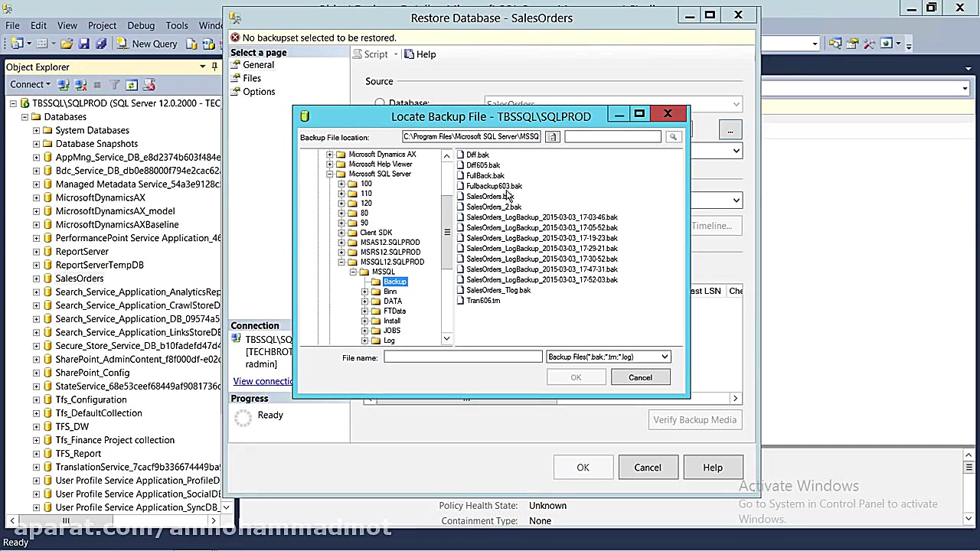The width and height of the screenshot is (980, 551).
Task: Open a file using the Open File icon
Action: click(x=66, y=43)
